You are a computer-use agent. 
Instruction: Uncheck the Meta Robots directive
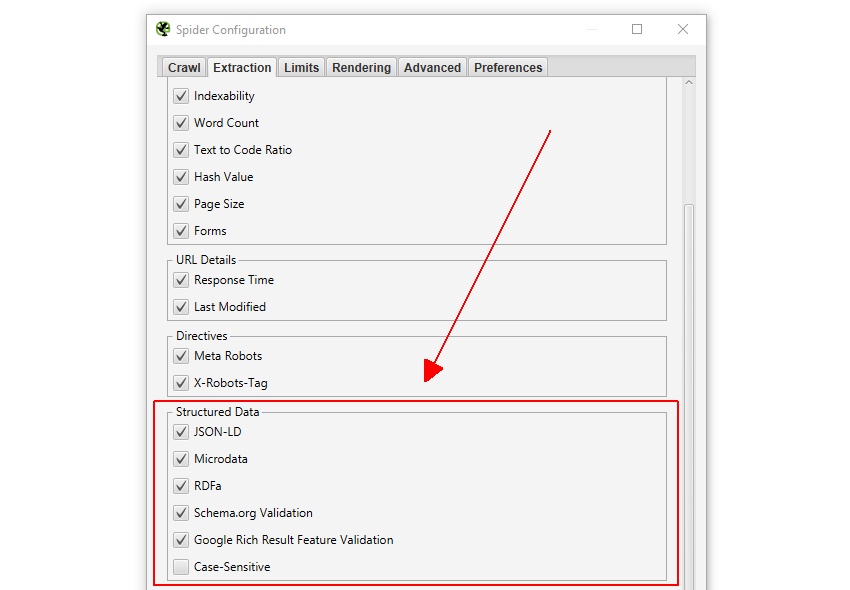[x=181, y=356]
